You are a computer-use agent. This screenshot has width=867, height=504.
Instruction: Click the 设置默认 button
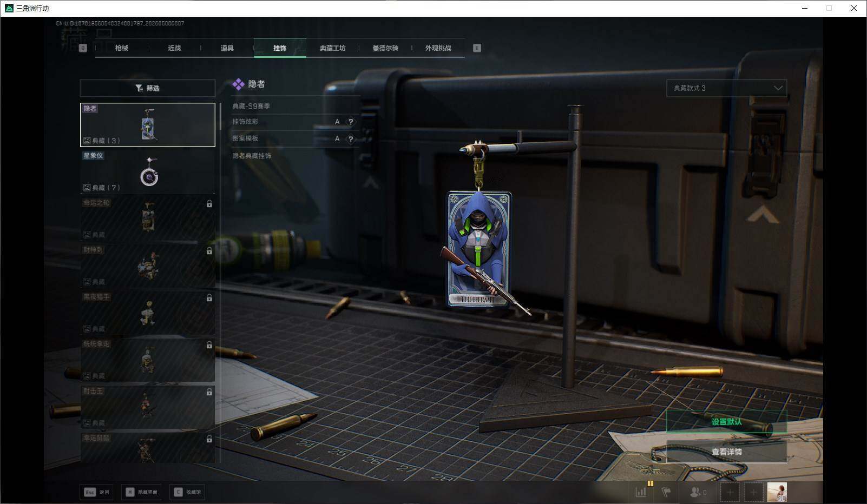click(726, 422)
